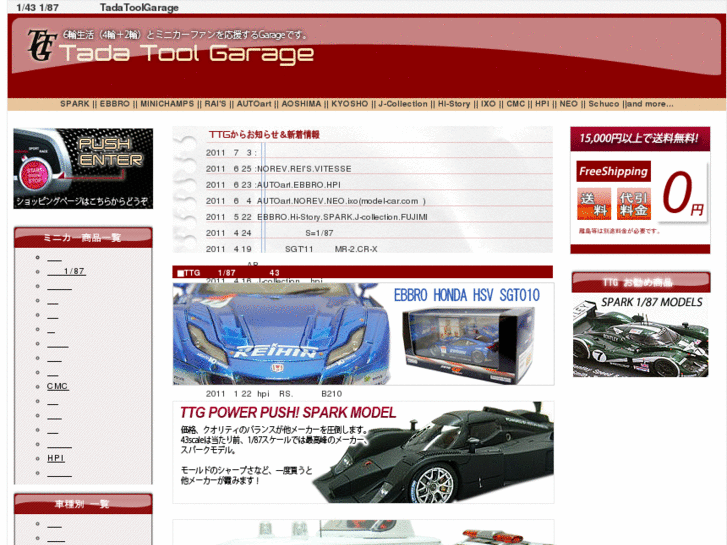The height and width of the screenshot is (545, 727).
Task: Open the SPARK 1/87 MODELS green car image
Action: (x=641, y=336)
